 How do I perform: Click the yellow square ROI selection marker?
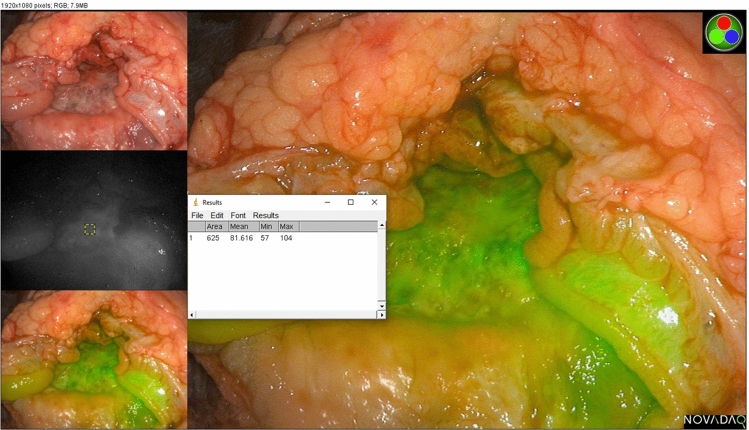[x=90, y=230]
